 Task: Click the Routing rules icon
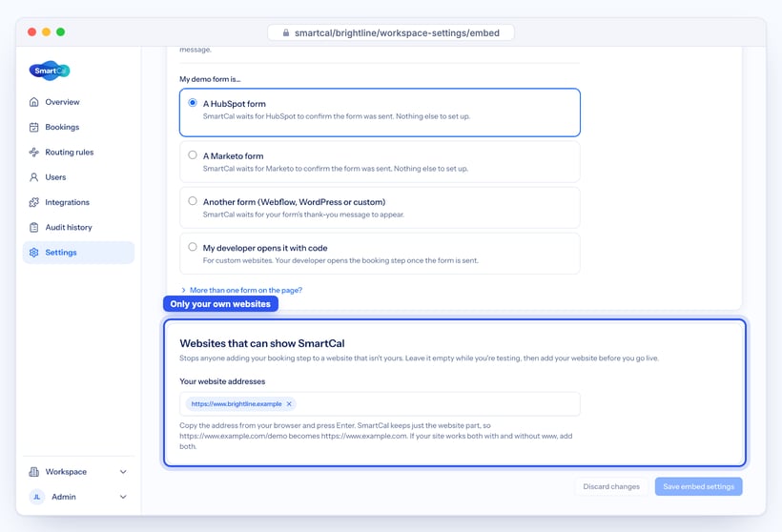click(x=34, y=153)
